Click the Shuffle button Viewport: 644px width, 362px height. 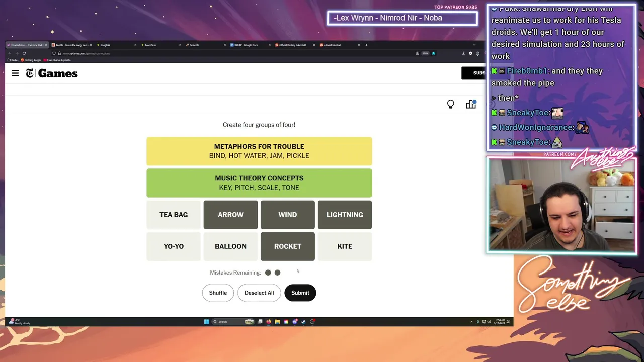click(218, 293)
